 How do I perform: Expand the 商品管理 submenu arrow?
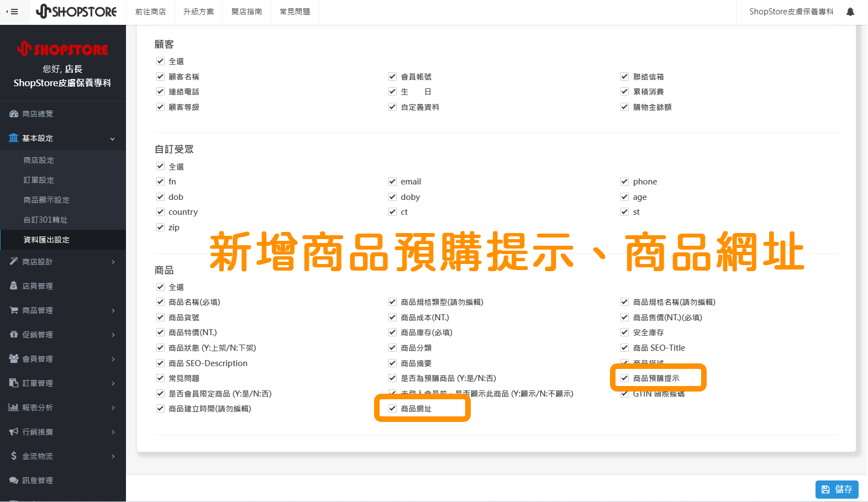click(x=113, y=310)
